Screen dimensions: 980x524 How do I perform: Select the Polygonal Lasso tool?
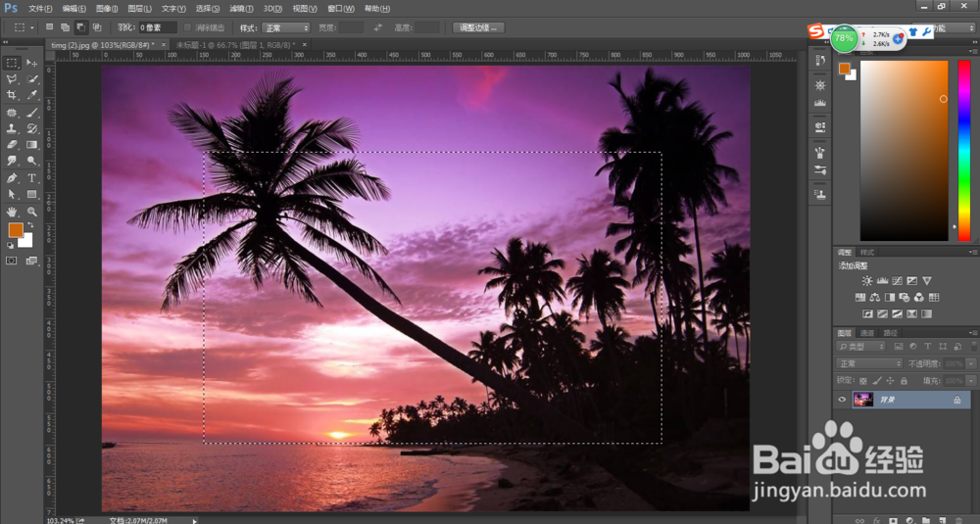[x=12, y=79]
